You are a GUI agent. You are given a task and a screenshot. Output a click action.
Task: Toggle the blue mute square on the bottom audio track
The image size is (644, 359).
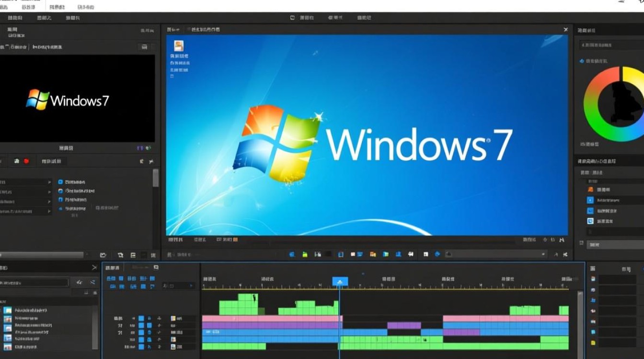point(141,347)
